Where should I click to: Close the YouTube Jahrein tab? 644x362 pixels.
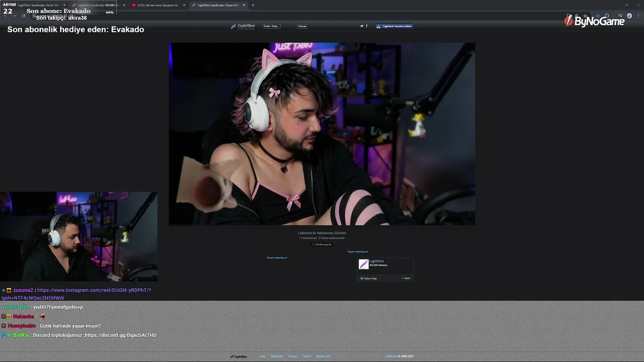[184, 5]
